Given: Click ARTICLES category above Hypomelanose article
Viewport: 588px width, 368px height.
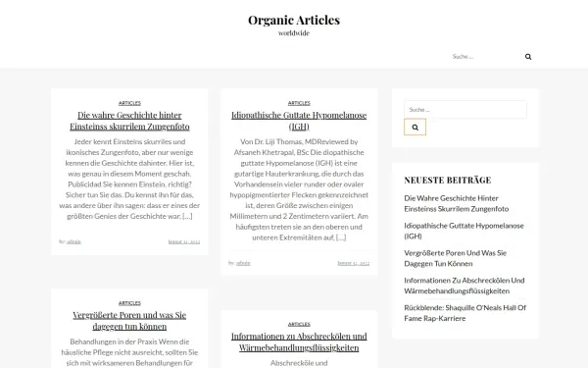Looking at the screenshot, I should (x=299, y=103).
